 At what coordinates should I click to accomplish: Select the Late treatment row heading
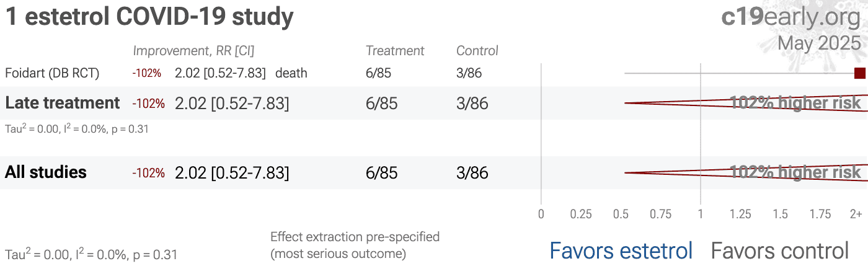(x=63, y=103)
